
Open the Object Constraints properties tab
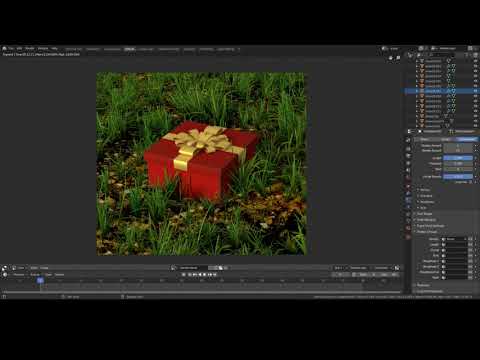[x=408, y=214]
